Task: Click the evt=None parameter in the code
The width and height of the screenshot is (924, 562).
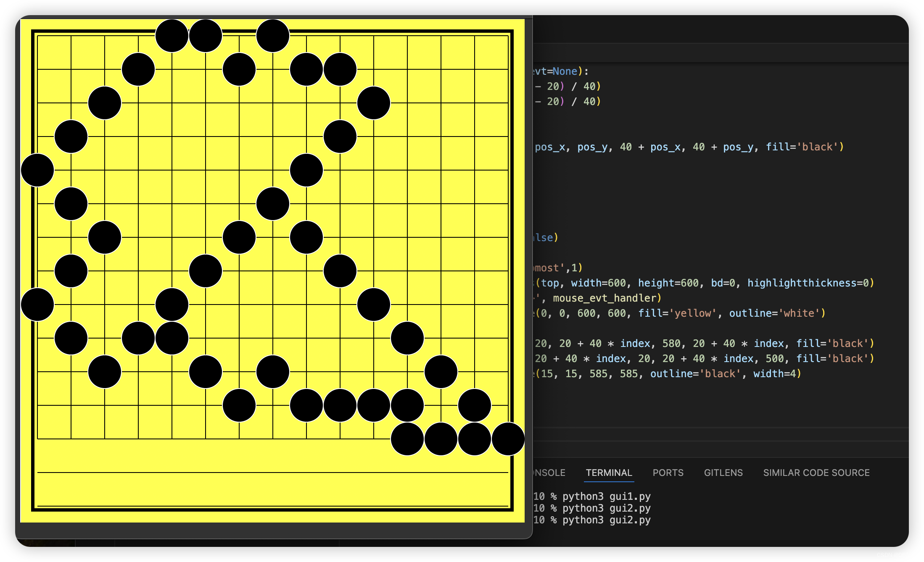Action: pyautogui.click(x=555, y=71)
